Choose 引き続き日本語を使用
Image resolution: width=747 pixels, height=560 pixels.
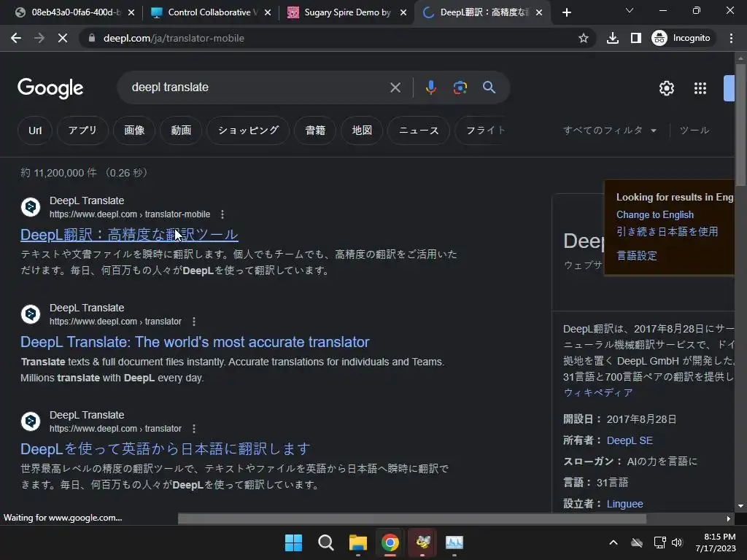point(667,232)
